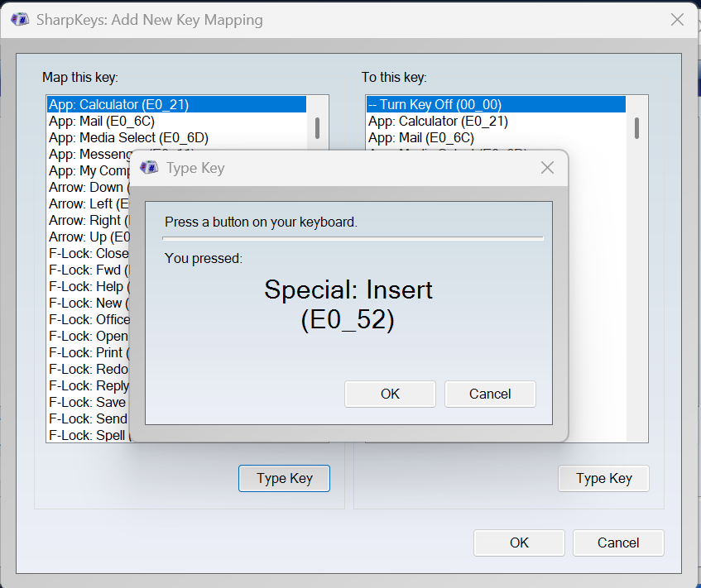This screenshot has width=701, height=588.
Task: Select Arrow: Up entry in left list
Action: click(89, 237)
